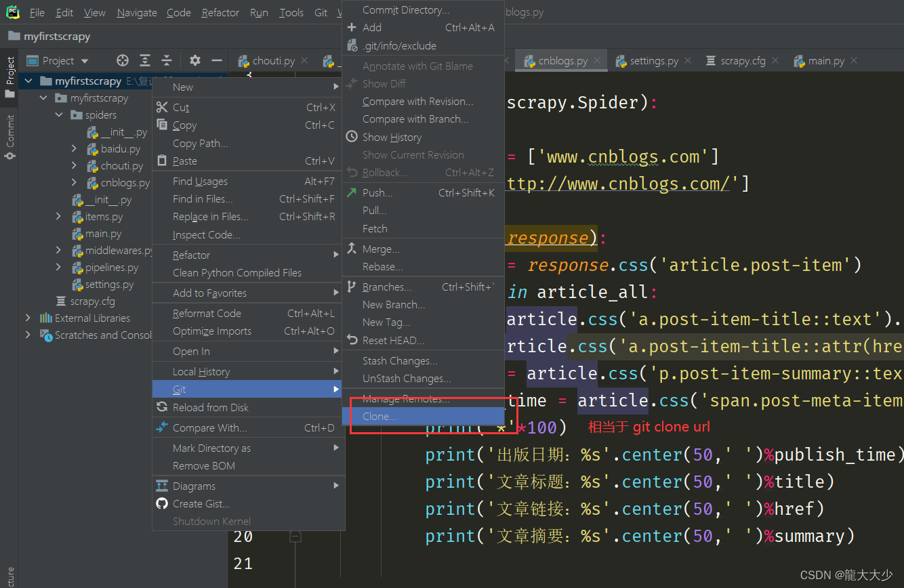Open the View menu
The width and height of the screenshot is (904, 588).
click(95, 12)
